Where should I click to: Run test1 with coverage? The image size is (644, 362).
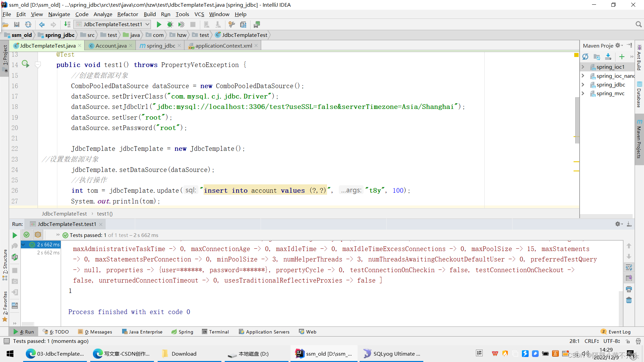click(x=181, y=24)
